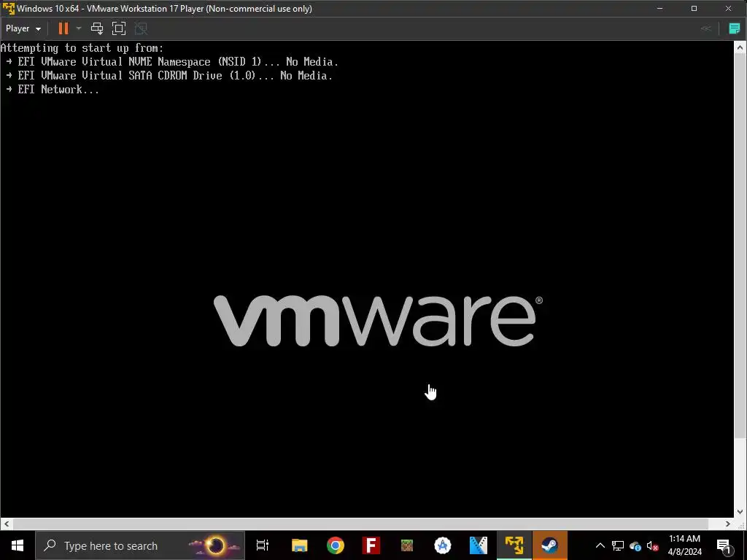747x560 pixels.
Task: Enter full screen mode in VMware toolbar
Action: (119, 28)
